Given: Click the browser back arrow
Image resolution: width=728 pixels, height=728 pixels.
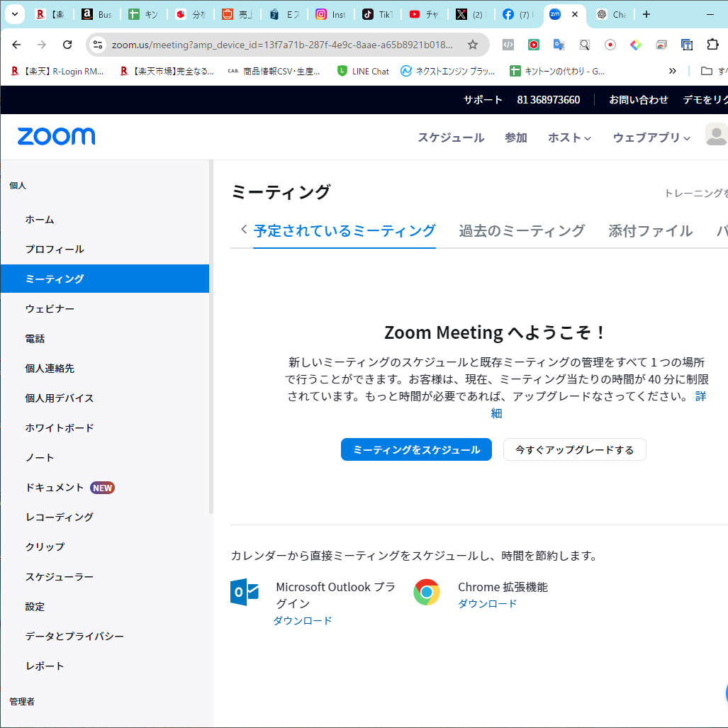Looking at the screenshot, I should (x=17, y=45).
